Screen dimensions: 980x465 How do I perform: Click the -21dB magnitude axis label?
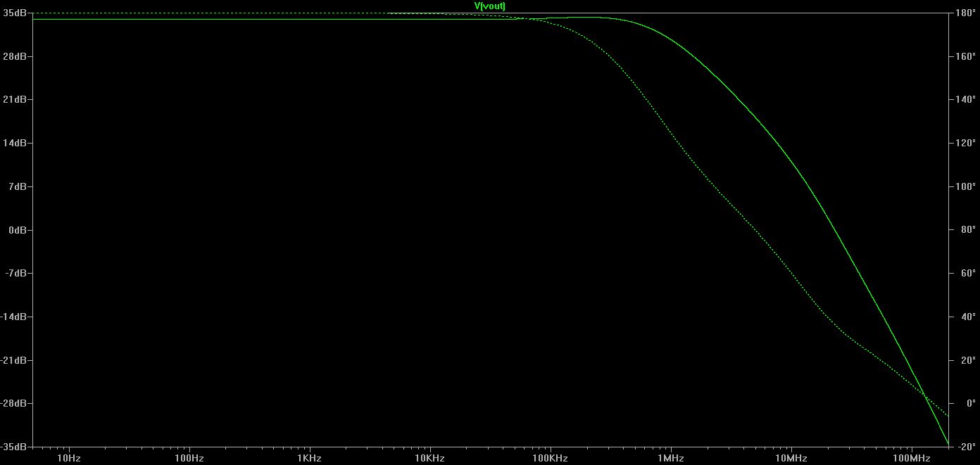click(x=13, y=360)
